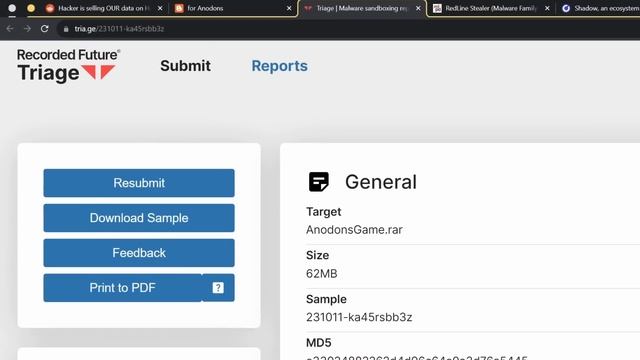Click the Print to PDF button

(x=122, y=288)
